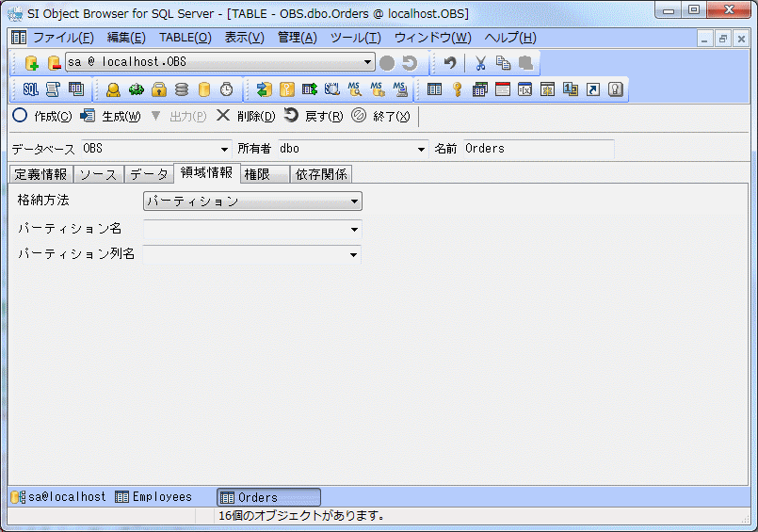Open the ツール(T) menu
The height and width of the screenshot is (532, 758).
coord(355,38)
